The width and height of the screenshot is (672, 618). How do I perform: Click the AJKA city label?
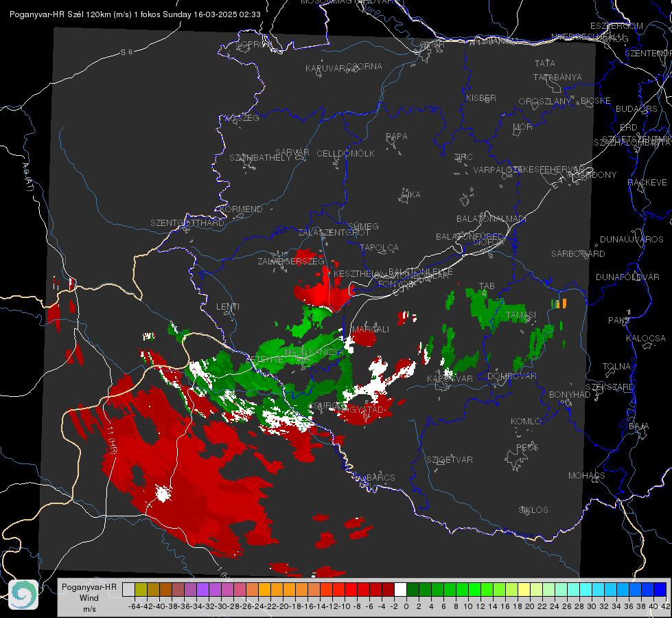[410, 195]
